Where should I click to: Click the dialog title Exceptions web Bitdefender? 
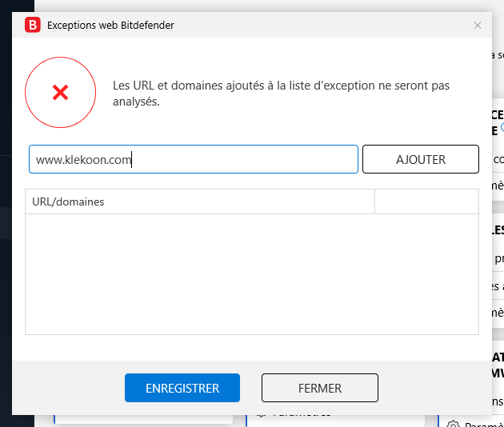tap(110, 25)
